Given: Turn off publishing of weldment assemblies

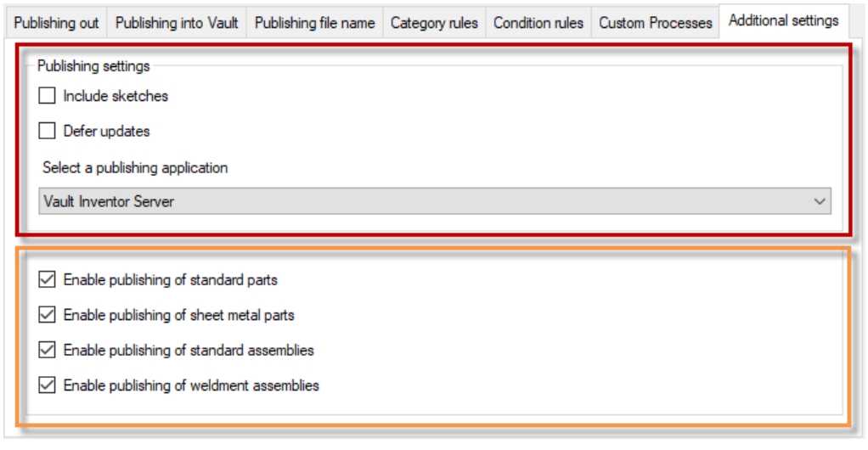Looking at the screenshot, I should pos(48,385).
